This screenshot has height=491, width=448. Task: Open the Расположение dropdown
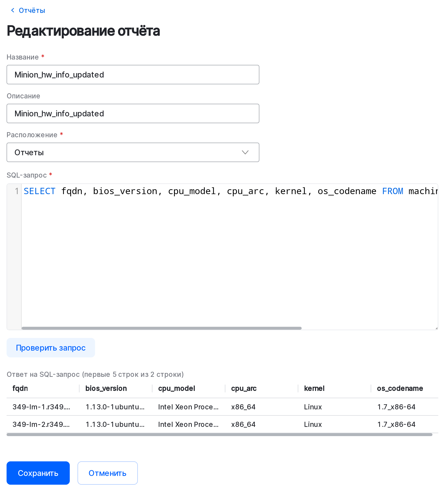click(132, 153)
